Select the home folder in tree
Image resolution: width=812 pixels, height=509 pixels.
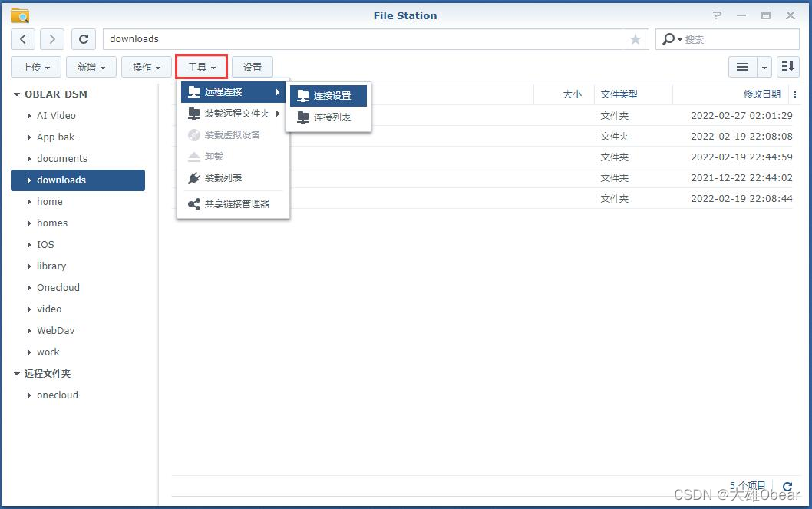click(78, 202)
